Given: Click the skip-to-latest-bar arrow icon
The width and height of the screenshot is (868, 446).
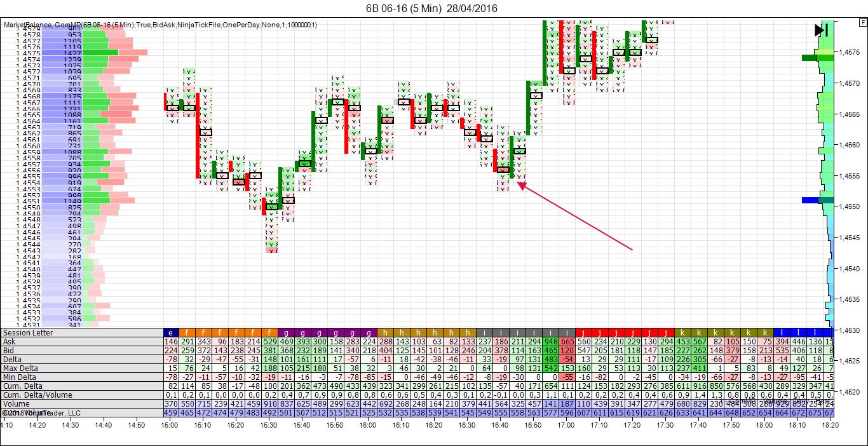Looking at the screenshot, I should coord(822,30).
